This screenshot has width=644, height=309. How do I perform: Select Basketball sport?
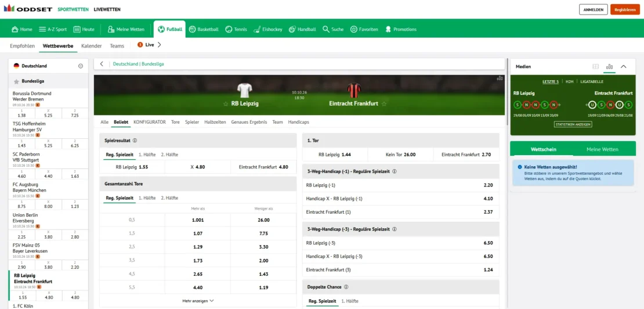[204, 29]
